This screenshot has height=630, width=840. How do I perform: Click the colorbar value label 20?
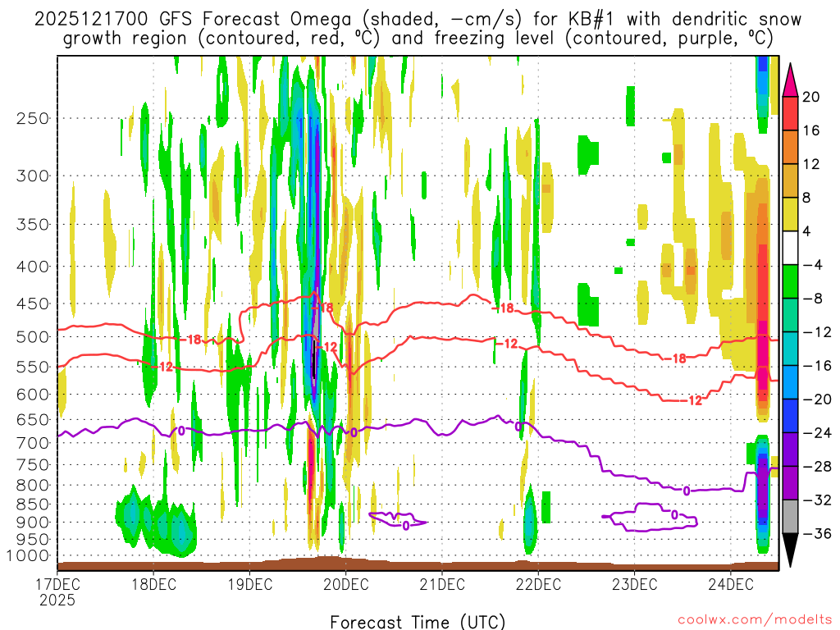[x=810, y=97]
